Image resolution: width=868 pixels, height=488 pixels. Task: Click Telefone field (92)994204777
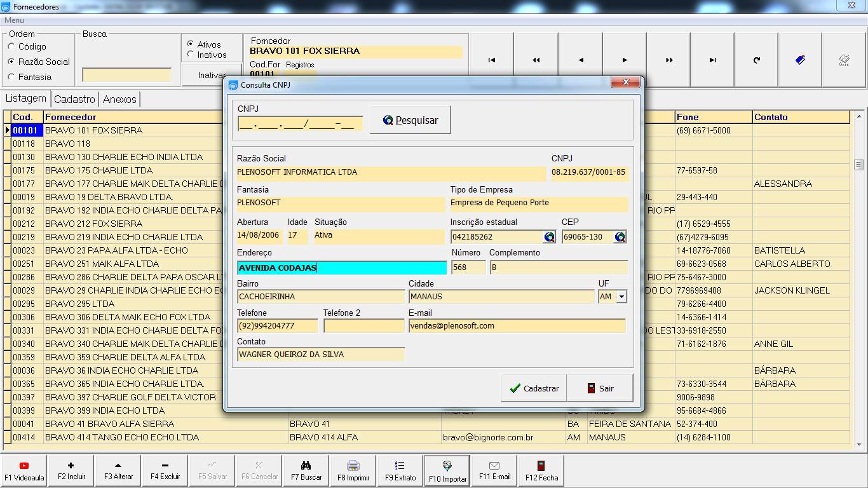click(278, 326)
